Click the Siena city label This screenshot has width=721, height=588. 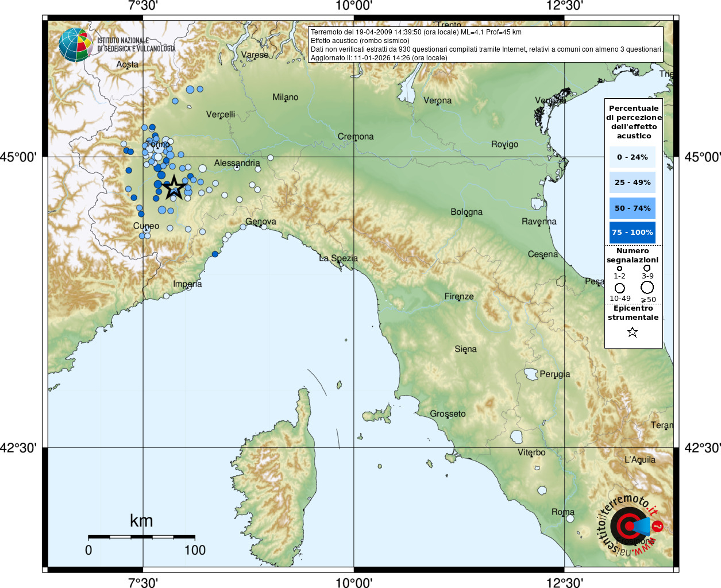point(465,349)
